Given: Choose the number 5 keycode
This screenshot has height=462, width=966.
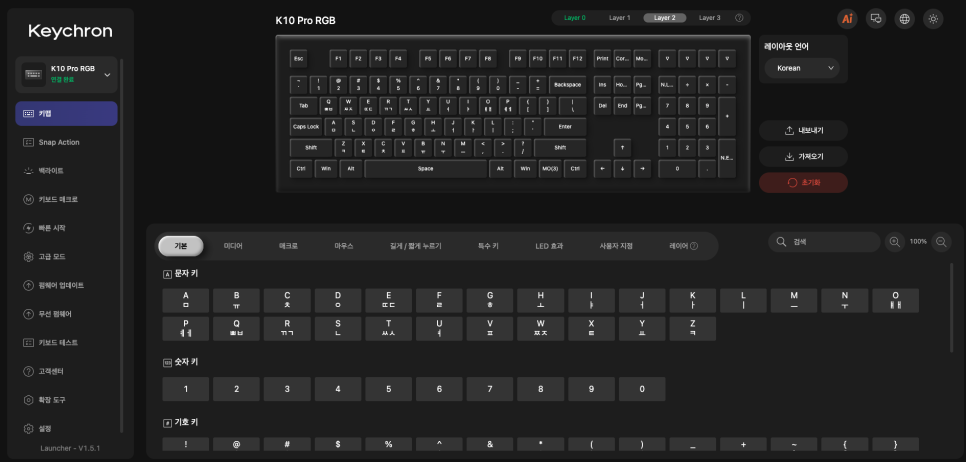Looking at the screenshot, I should 388,389.
